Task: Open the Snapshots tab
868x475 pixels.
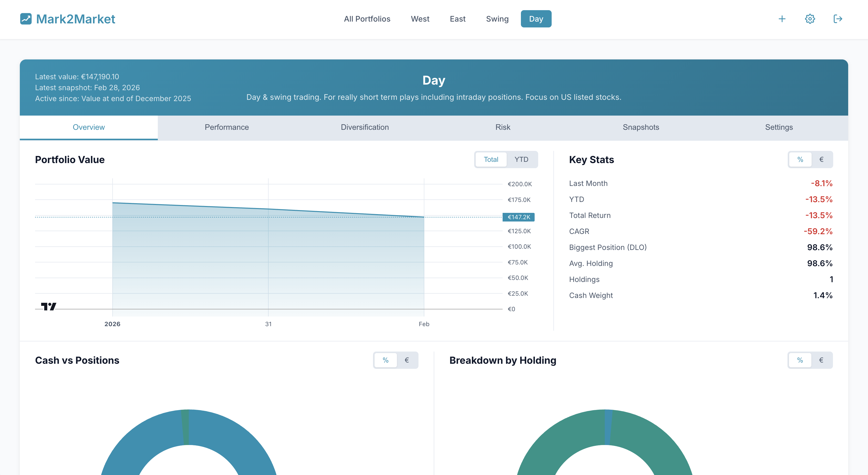Action: click(641, 127)
